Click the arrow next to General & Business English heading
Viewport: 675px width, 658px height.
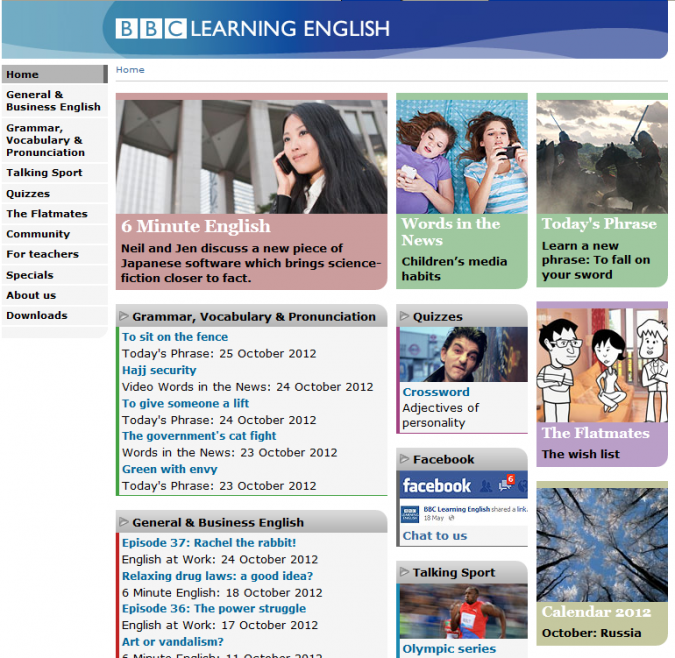[124, 522]
